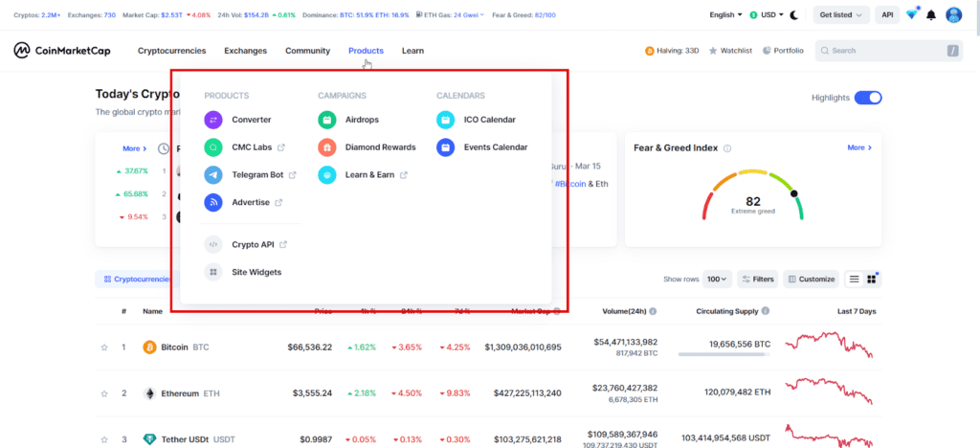Expand the Get listed dropdown
980x448 pixels.
tap(841, 15)
